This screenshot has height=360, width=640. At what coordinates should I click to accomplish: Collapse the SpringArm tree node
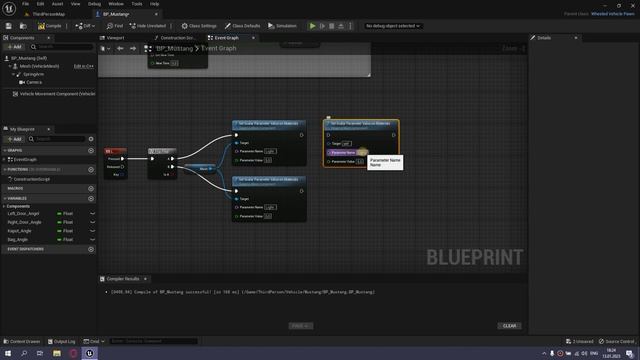[x=13, y=74]
